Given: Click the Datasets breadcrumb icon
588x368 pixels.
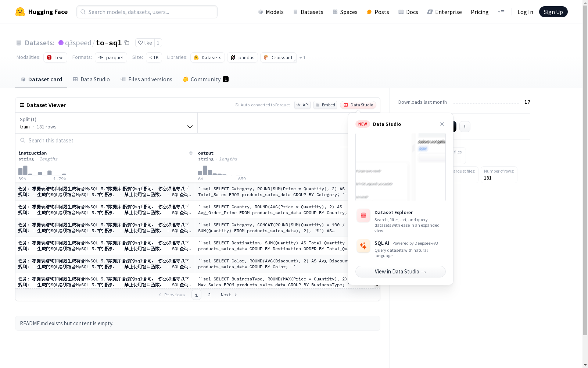Looking at the screenshot, I should pyautogui.click(x=19, y=43).
